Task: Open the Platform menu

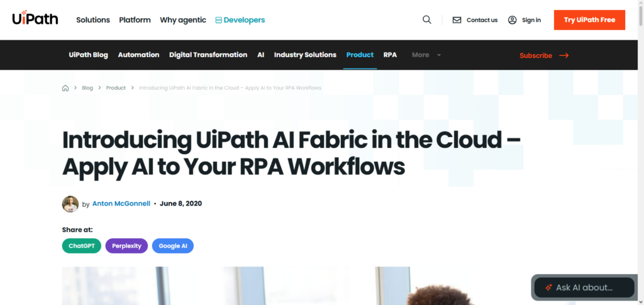Action: (x=135, y=20)
